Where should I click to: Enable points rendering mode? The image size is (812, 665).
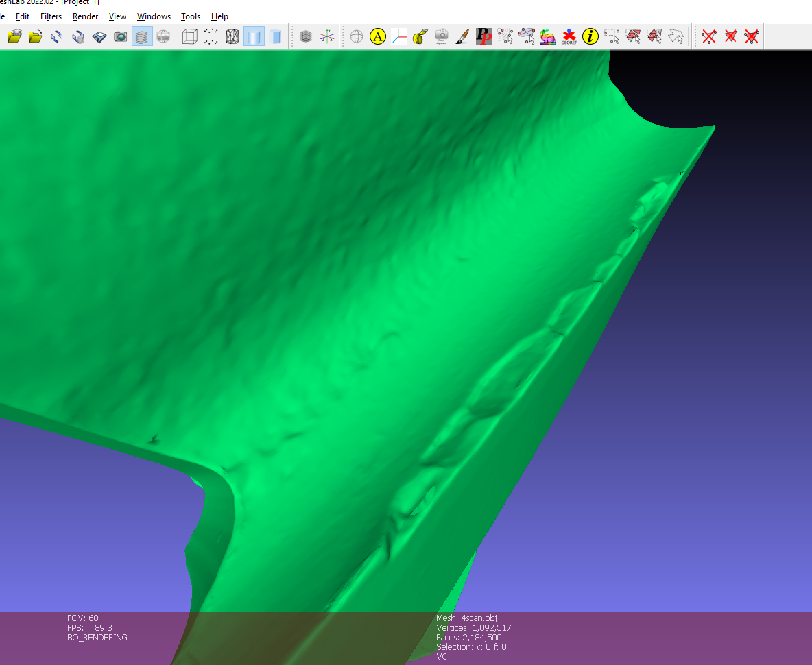pos(211,36)
